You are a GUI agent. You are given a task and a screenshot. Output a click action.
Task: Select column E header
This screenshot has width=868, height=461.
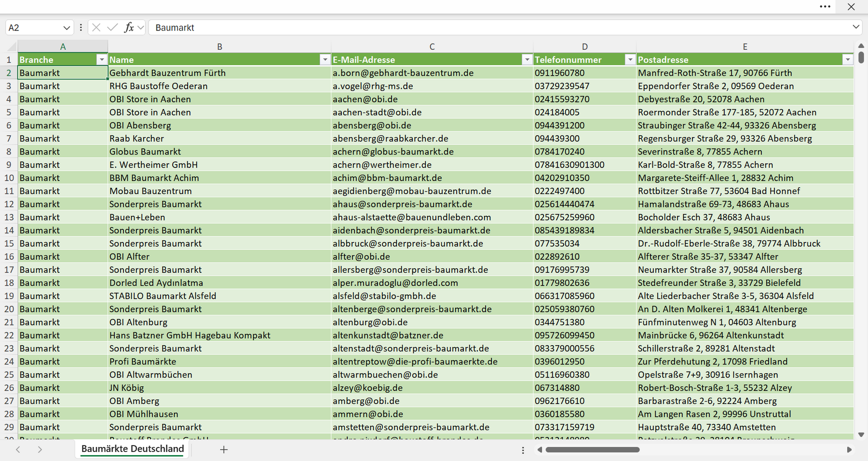tap(745, 47)
